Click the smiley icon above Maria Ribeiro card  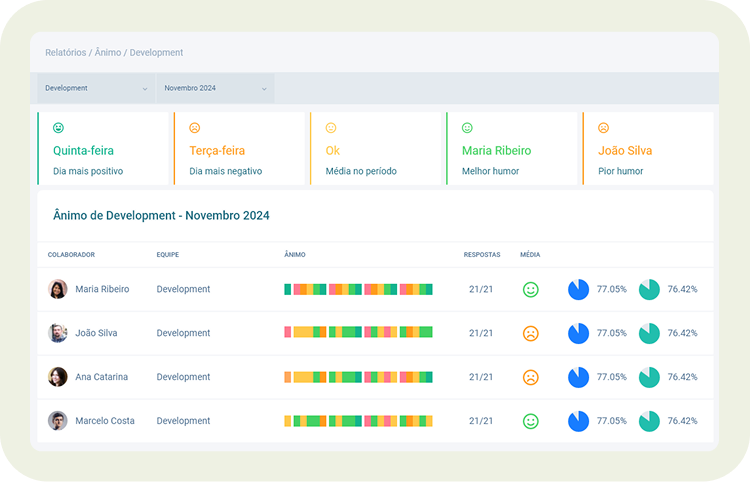(467, 128)
